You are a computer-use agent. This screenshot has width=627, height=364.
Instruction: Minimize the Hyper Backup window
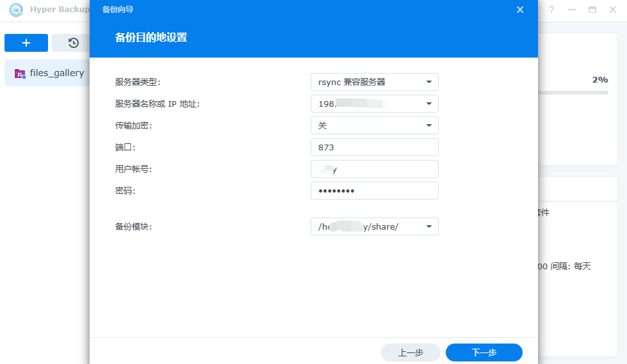571,10
